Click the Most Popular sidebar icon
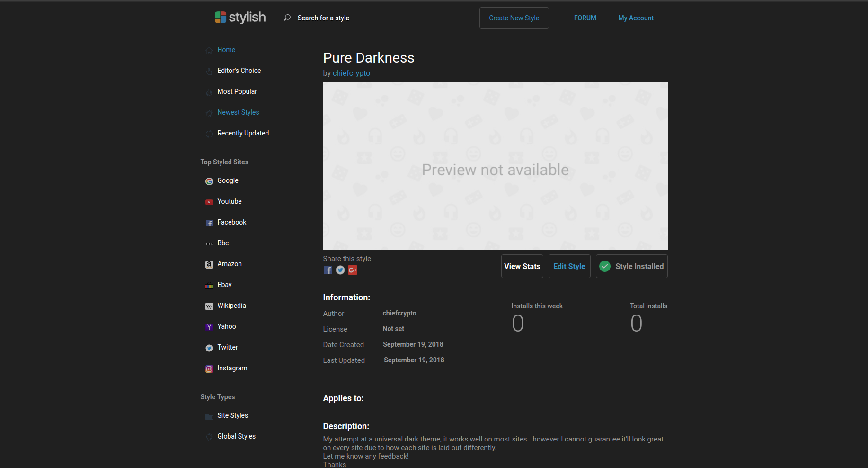 (209, 92)
